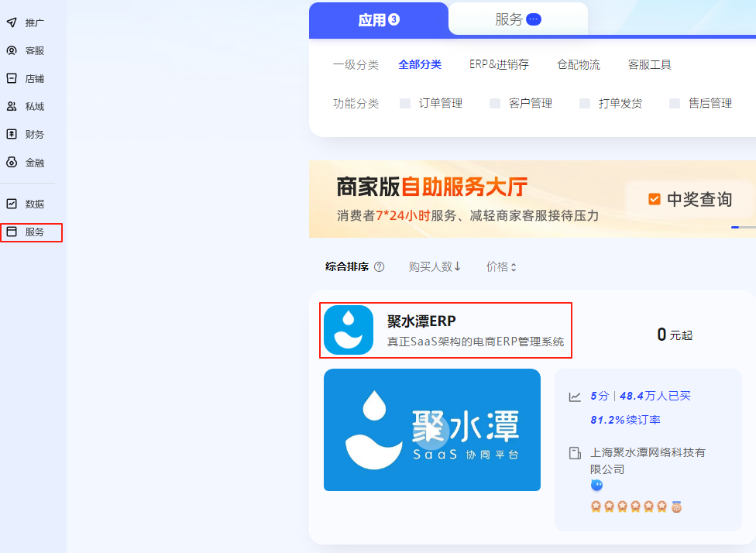Open the 私域 private domain people icon

pos(12,107)
